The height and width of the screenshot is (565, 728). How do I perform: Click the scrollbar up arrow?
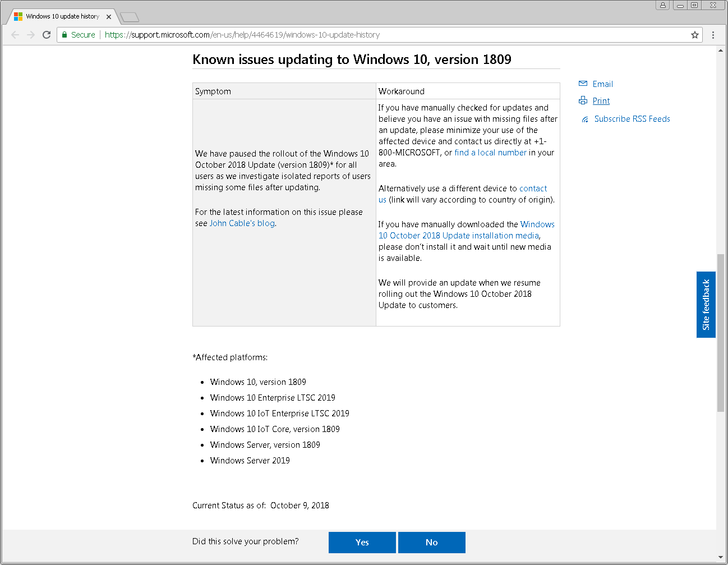tap(721, 50)
